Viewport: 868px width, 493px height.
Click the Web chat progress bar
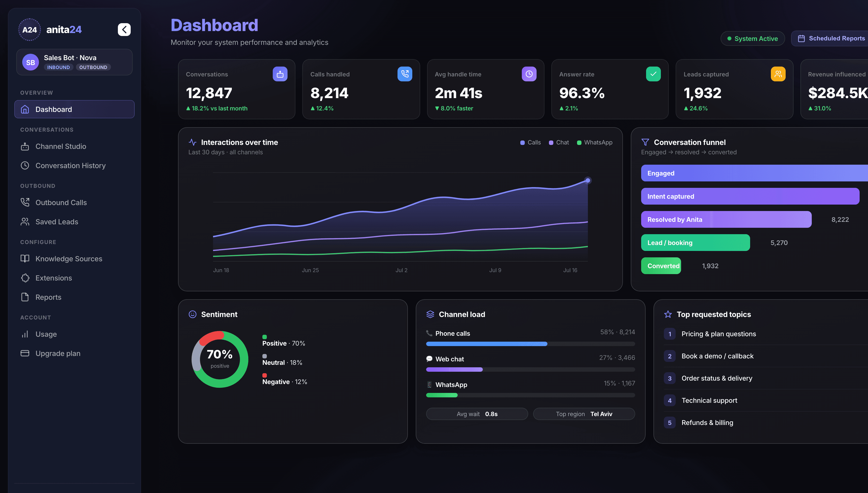pos(530,370)
